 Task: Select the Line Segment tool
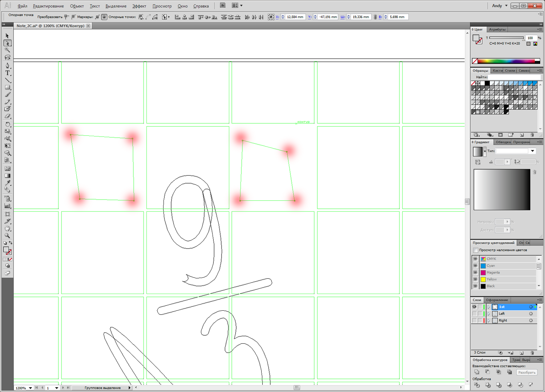pos(7,80)
